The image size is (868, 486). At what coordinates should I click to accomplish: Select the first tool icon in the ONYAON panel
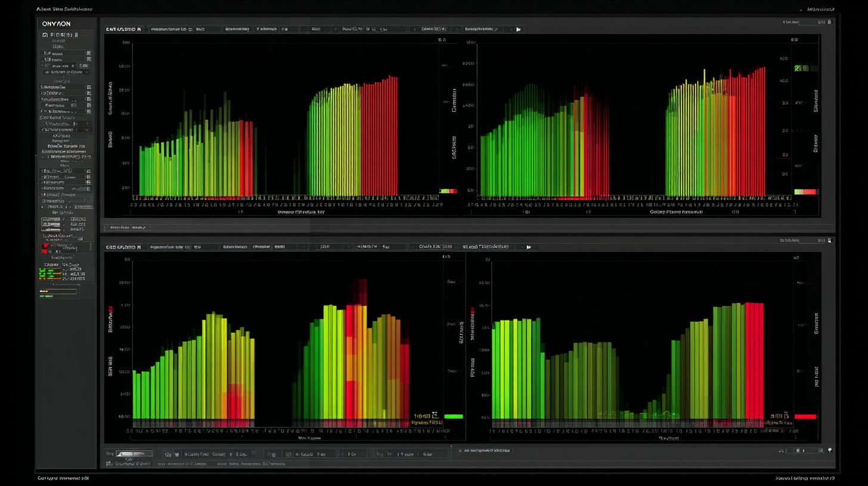45,34
